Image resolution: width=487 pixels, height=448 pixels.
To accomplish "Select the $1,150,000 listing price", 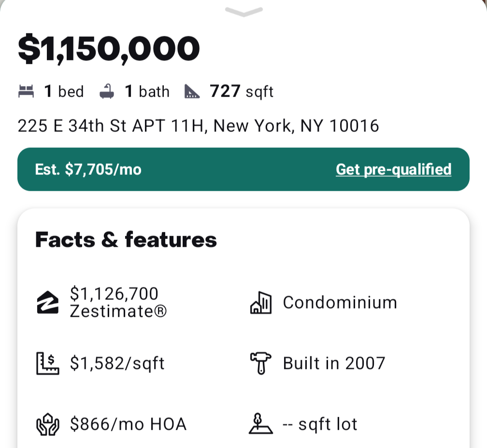I will [109, 49].
